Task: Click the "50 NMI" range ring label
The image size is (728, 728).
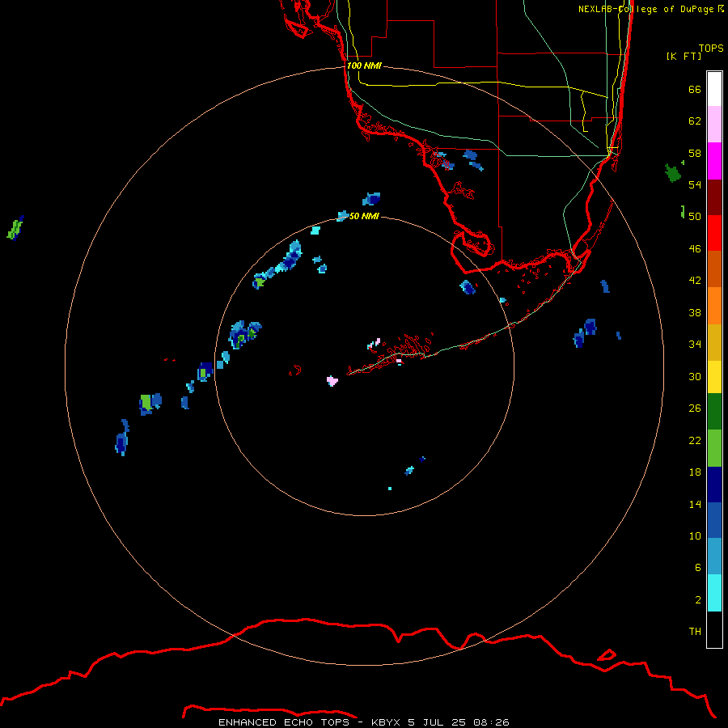Action: pos(364,216)
